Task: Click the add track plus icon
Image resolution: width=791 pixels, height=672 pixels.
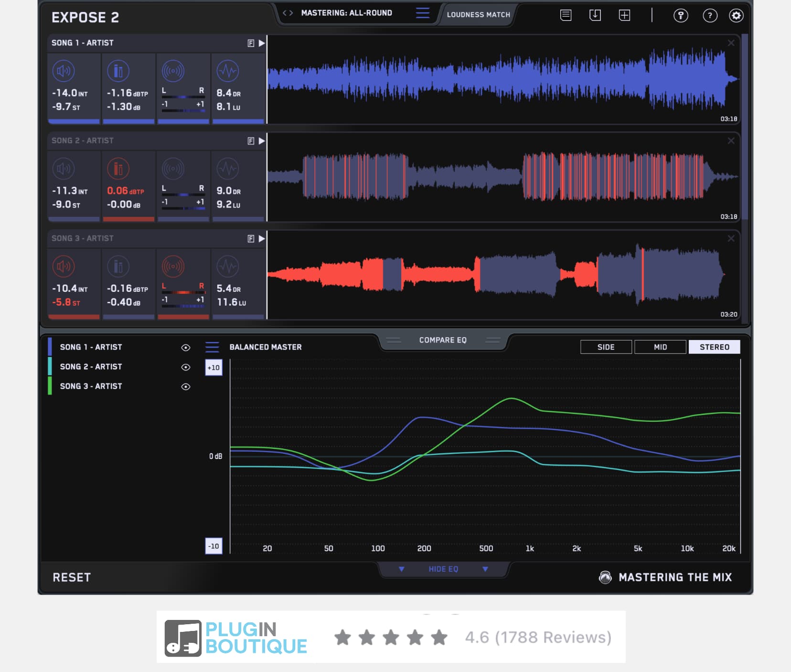Action: (624, 15)
